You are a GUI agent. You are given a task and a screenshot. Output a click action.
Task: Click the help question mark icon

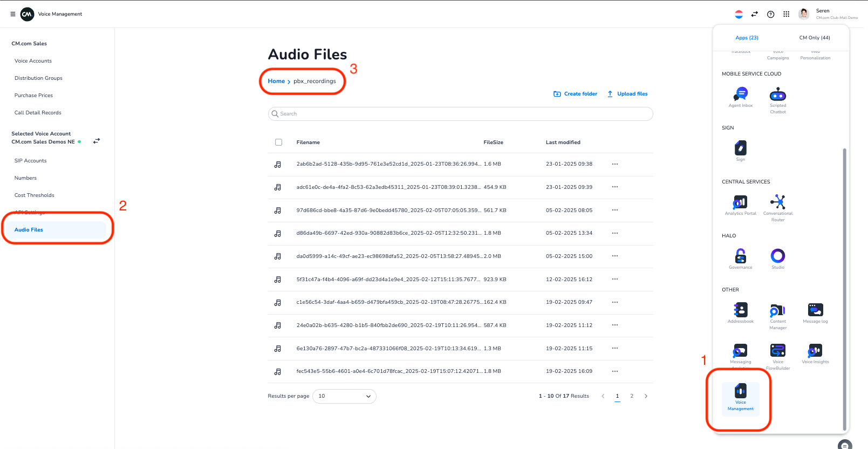(770, 15)
